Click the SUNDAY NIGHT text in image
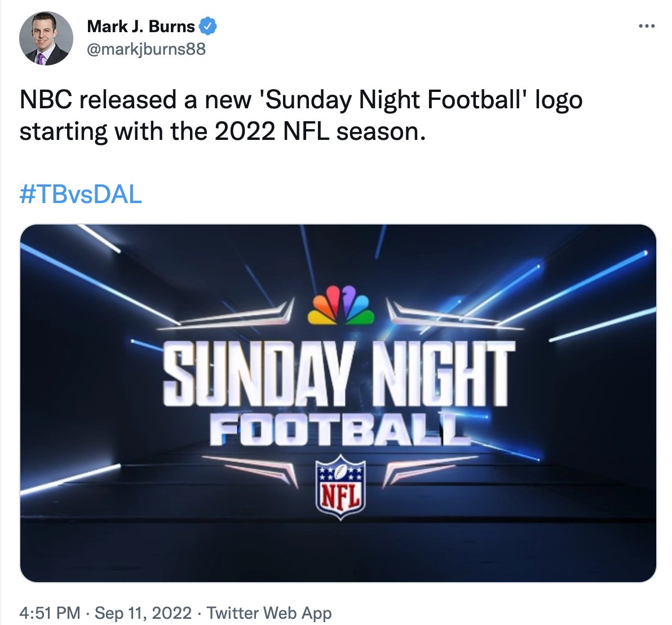672x625 pixels. [339, 374]
